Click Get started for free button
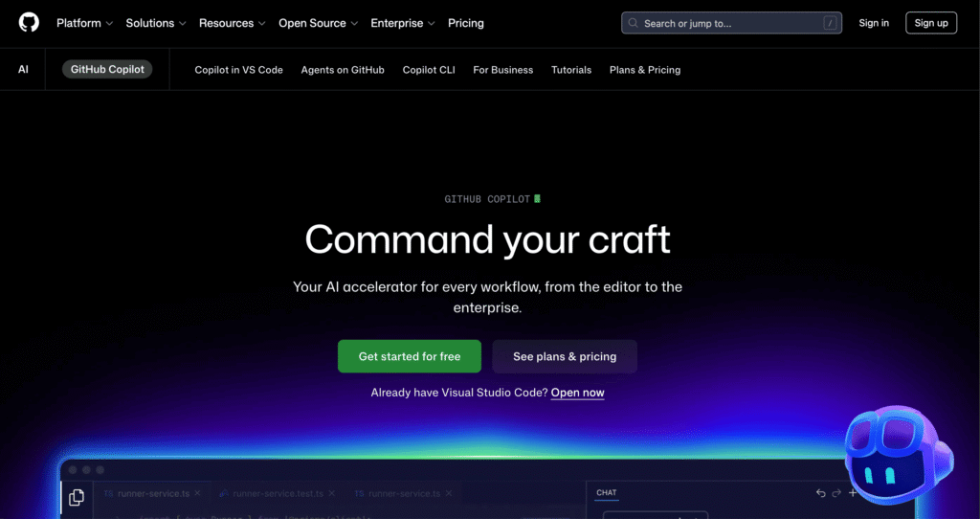This screenshot has height=519, width=980. [410, 356]
